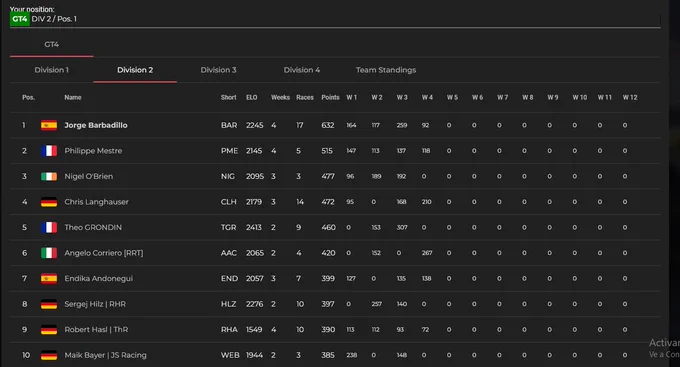Switch to the Division 3 tab
The width and height of the screenshot is (680, 367).
click(218, 70)
